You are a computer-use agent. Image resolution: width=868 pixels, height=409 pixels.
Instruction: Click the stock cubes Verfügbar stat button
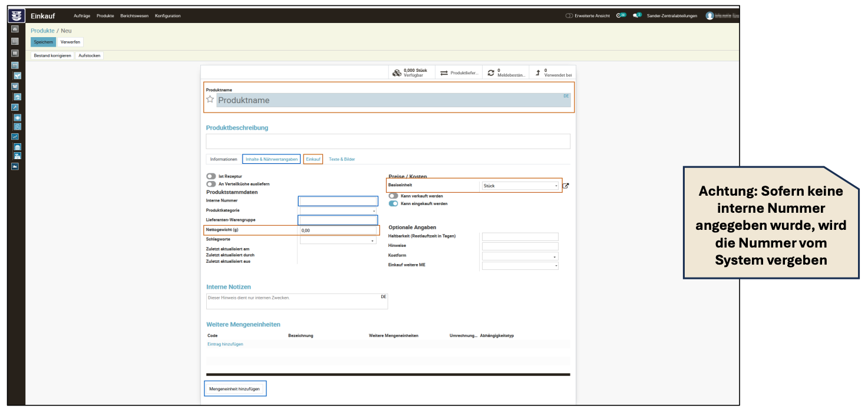coord(410,72)
